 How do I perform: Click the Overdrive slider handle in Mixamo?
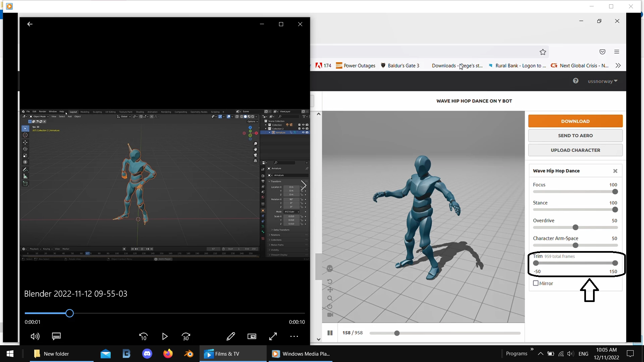tap(575, 227)
